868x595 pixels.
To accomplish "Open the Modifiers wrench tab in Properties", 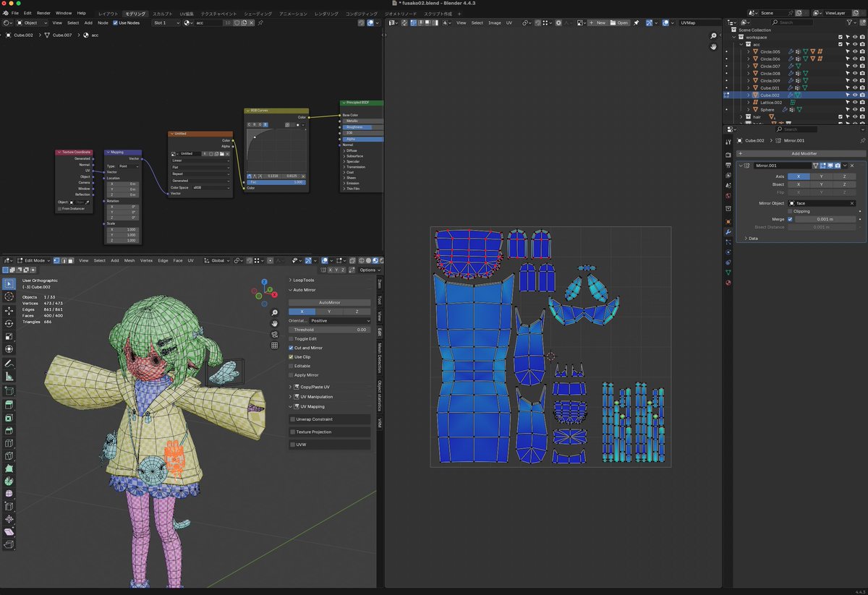I will pos(728,231).
